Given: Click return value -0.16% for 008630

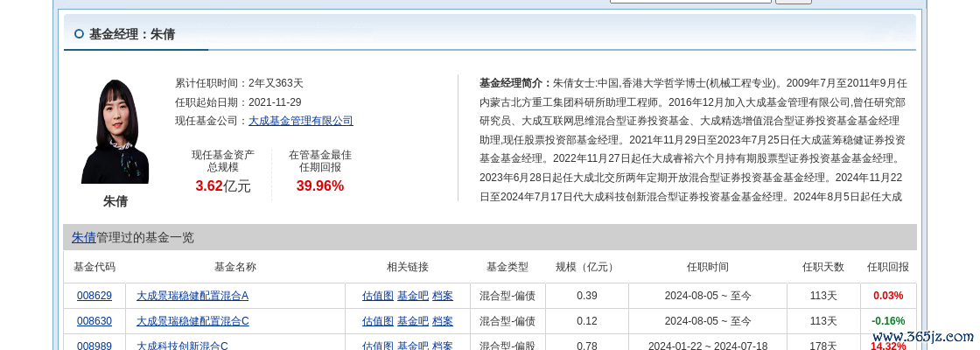Looking at the screenshot, I should 888,321.
